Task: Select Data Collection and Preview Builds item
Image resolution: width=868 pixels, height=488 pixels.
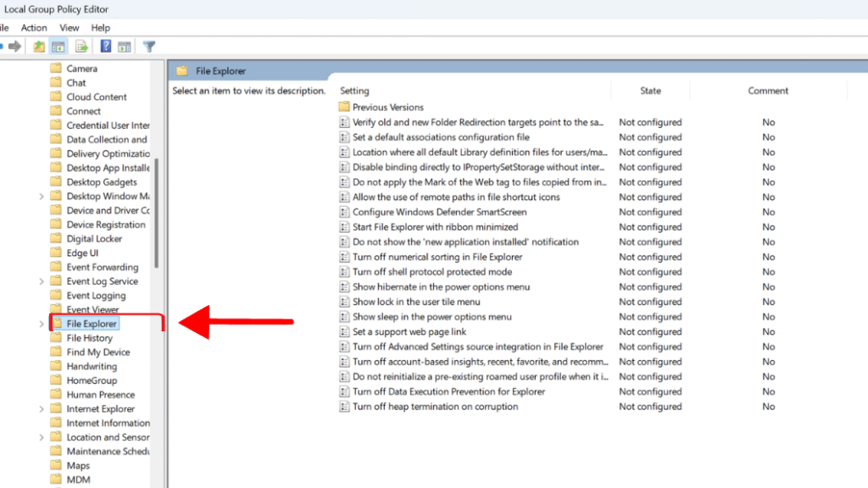Action: pyautogui.click(x=107, y=140)
